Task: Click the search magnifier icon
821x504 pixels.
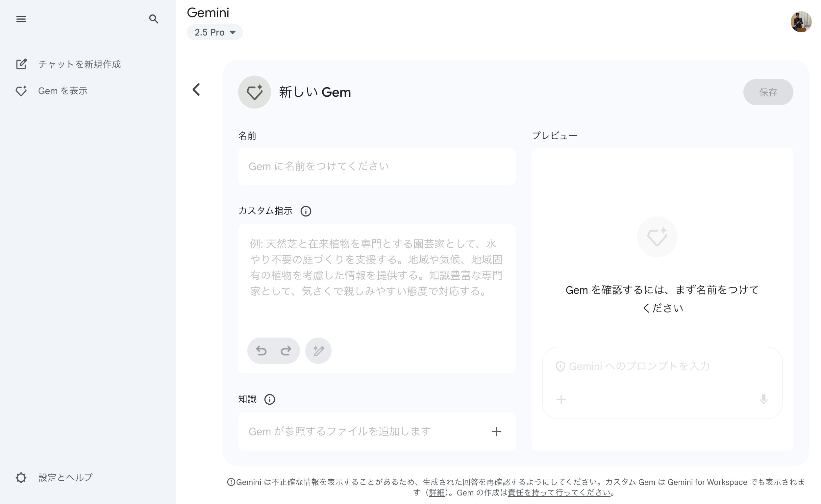Action: click(x=154, y=19)
